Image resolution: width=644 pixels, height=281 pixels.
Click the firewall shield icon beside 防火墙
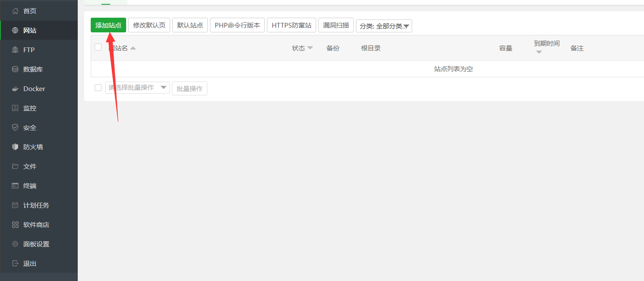pos(15,147)
